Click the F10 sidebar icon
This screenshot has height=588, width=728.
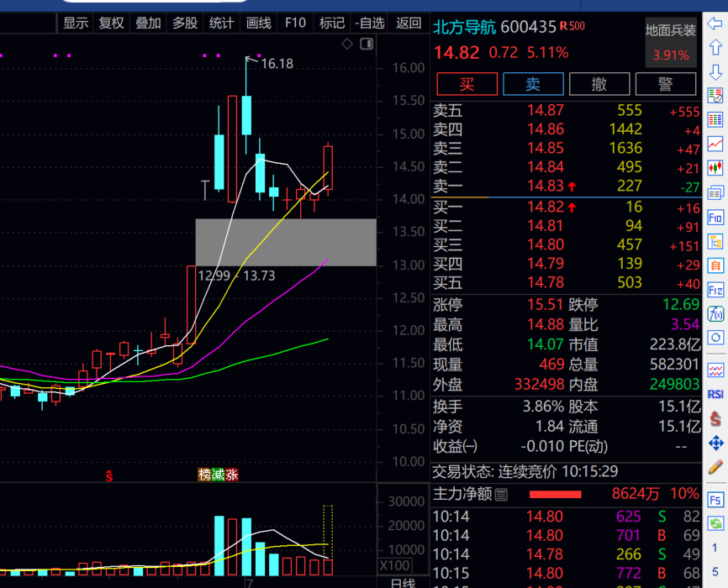coord(715,218)
